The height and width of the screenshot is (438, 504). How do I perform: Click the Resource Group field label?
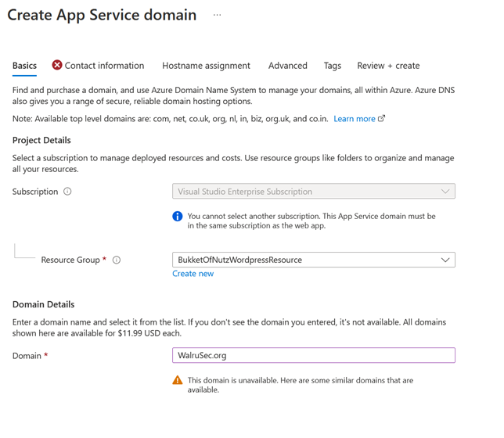tap(70, 260)
